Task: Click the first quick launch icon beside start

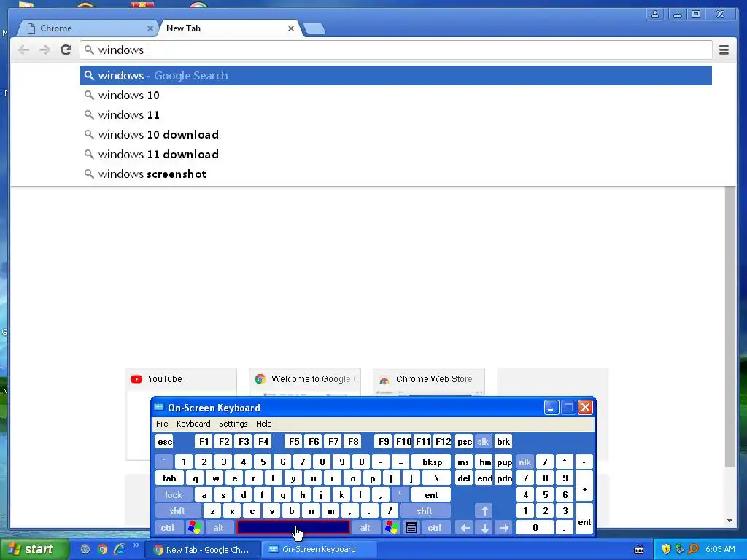Action: 85,550
